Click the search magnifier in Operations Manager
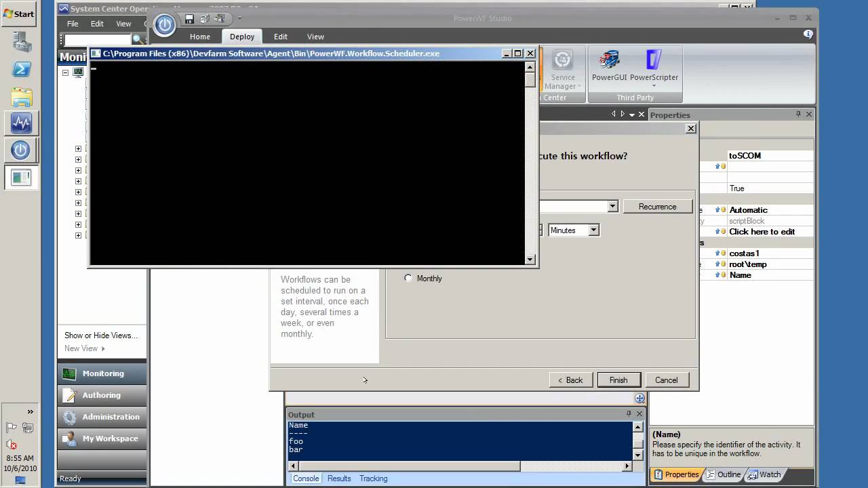Image resolution: width=868 pixels, height=488 pixels. pos(137,40)
